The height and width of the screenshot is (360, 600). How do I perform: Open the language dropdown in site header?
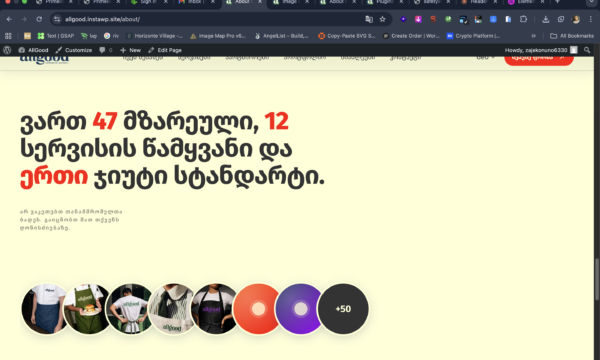pyautogui.click(x=485, y=58)
